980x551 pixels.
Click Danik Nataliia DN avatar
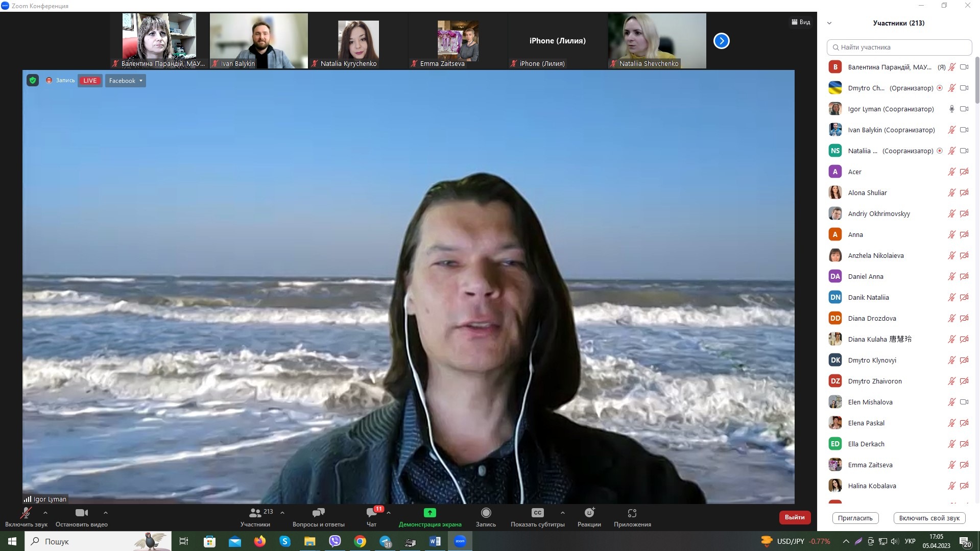[x=835, y=297]
